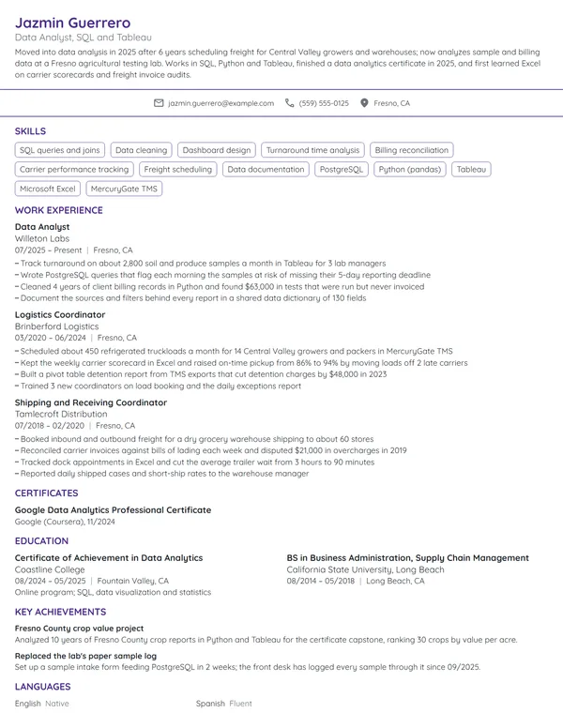Click the location pin icon
563x728 pixels.
pyautogui.click(x=364, y=103)
